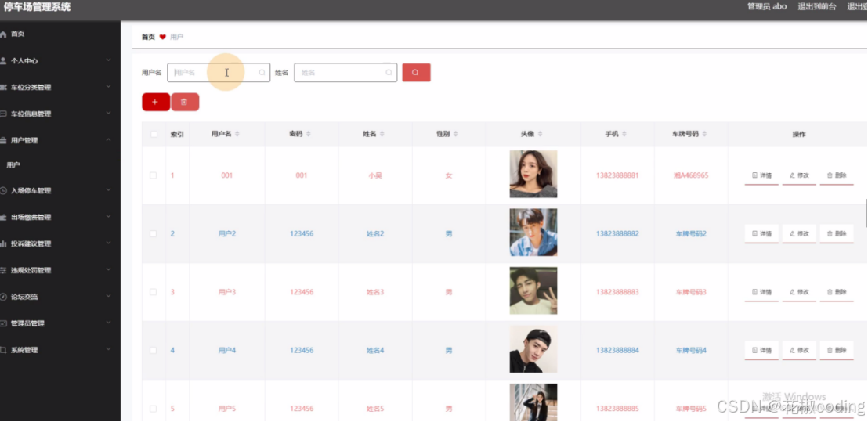The image size is (868, 422).
Task: Expand the 出场缴费管理 chevron
Action: [108, 216]
